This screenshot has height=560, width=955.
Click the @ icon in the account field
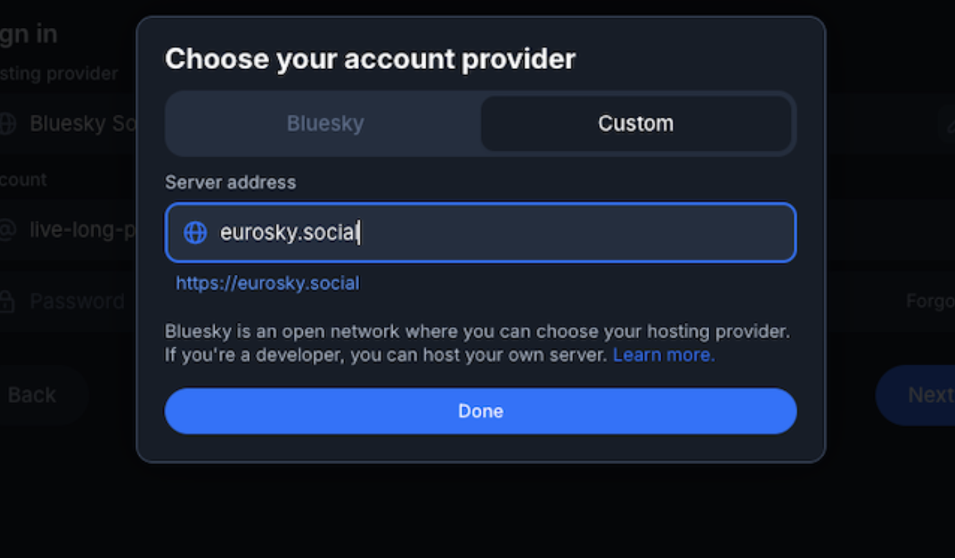[x=7, y=230]
